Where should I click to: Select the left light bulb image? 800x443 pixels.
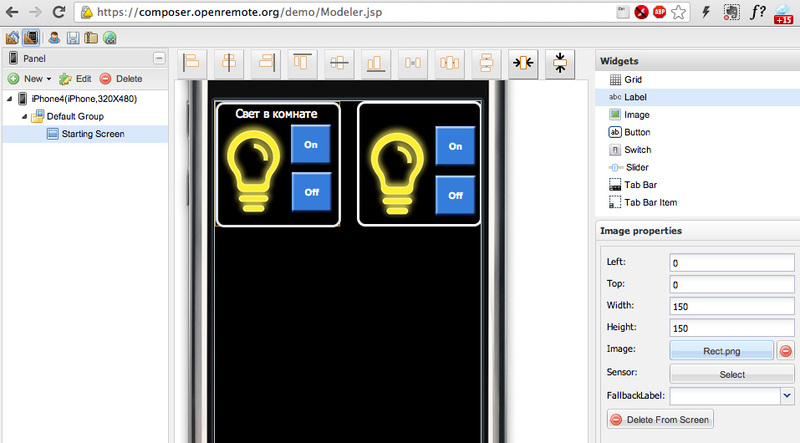254,171
